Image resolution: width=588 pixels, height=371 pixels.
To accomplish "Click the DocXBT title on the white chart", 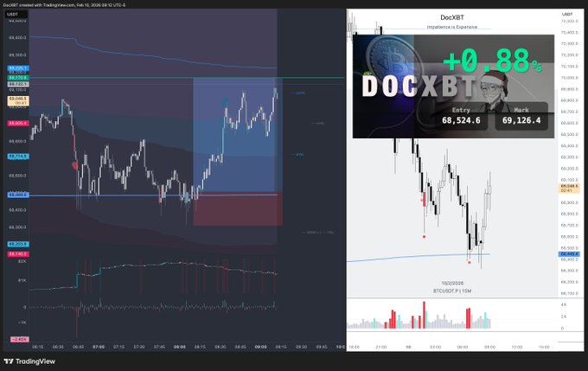I will pos(452,17).
